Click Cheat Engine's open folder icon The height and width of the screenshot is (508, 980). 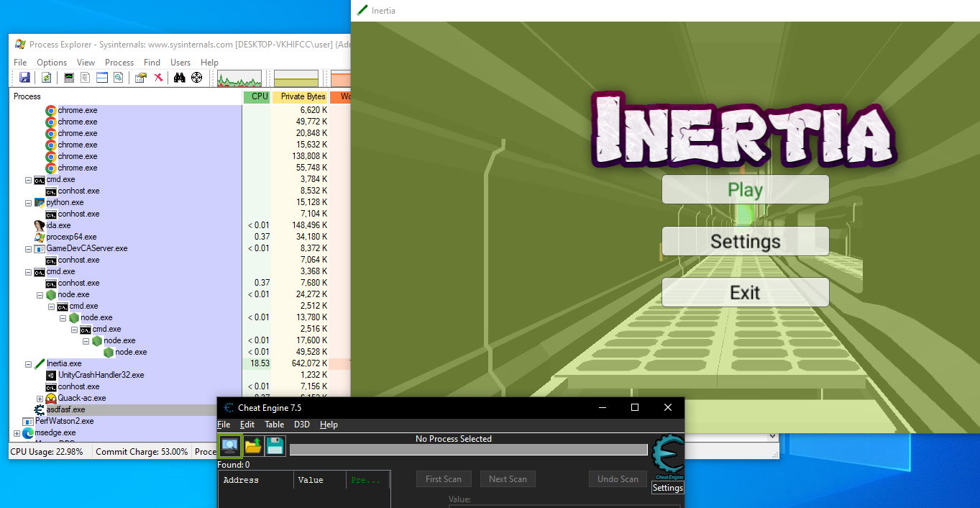(x=252, y=446)
